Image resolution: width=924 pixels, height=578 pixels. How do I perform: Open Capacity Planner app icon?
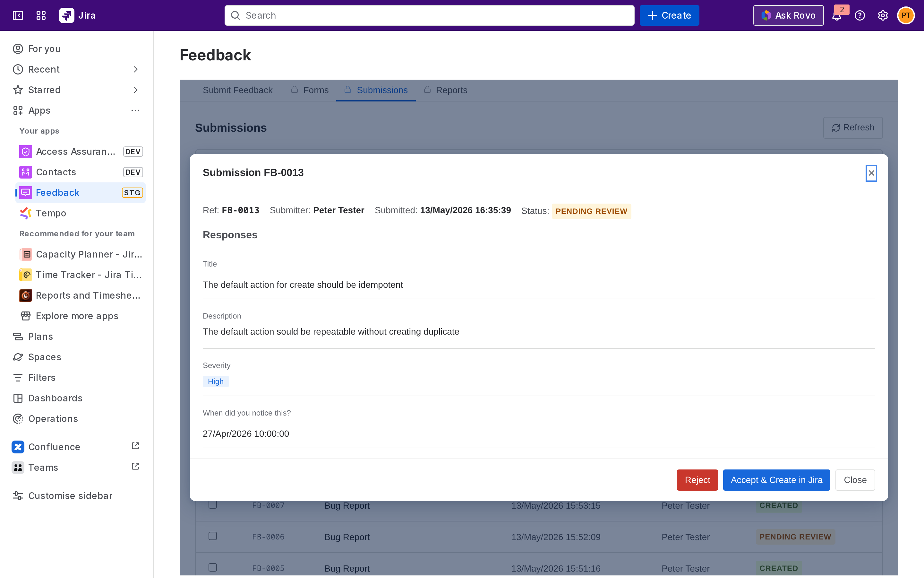click(26, 254)
